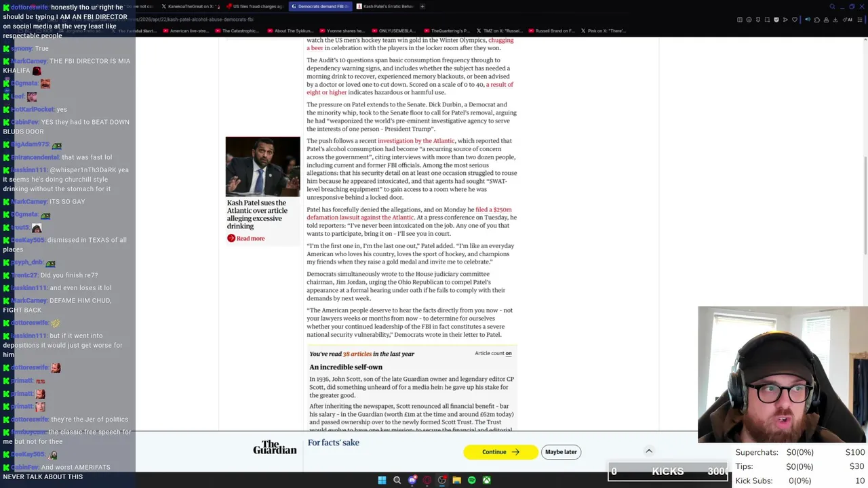Open Pink on X bookmark

click(603, 30)
